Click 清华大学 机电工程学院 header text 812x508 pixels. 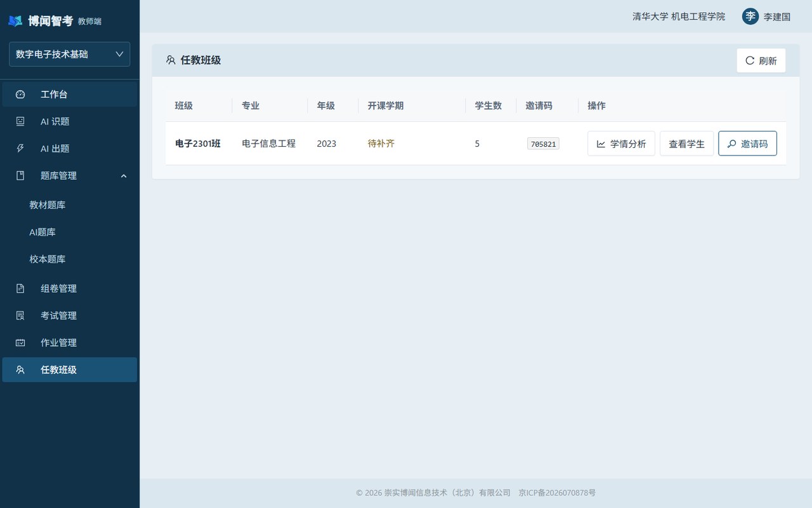679,17
